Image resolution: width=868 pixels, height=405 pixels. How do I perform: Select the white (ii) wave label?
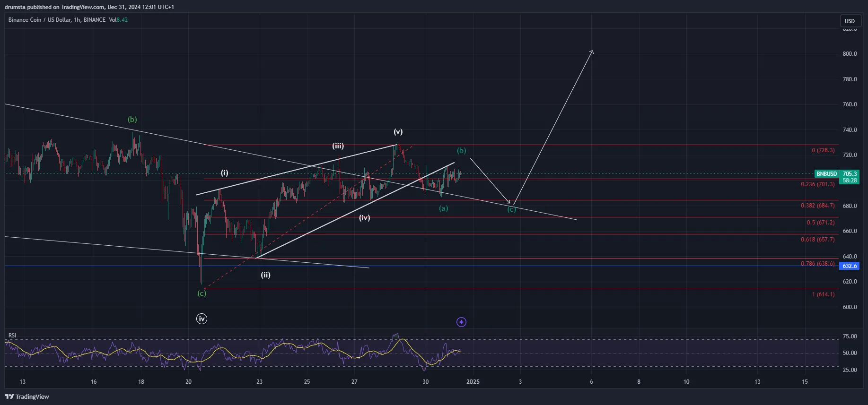(266, 275)
